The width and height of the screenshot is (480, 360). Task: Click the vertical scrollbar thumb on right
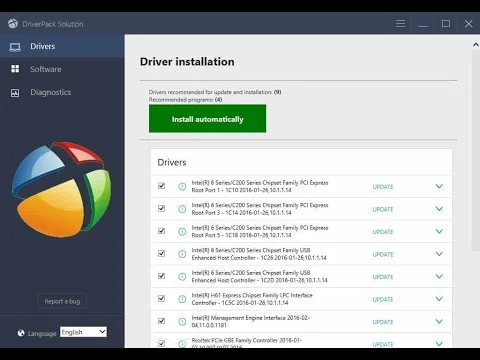[476, 151]
